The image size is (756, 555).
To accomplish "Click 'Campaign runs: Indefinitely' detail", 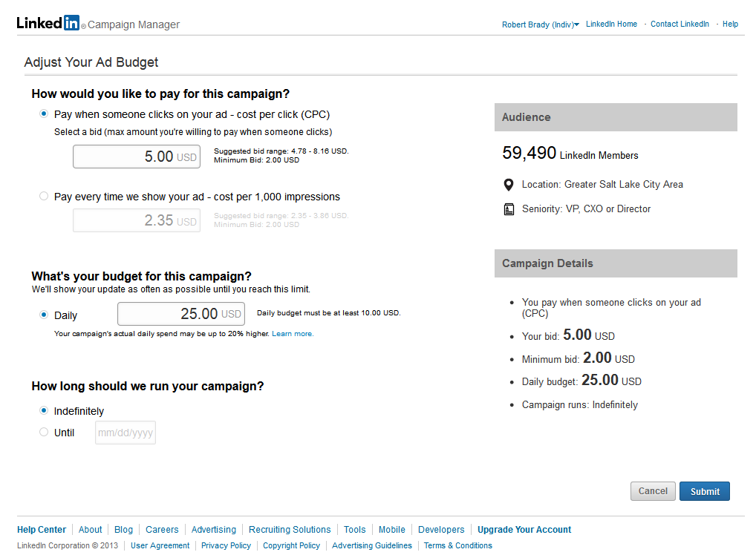I will 579,404.
